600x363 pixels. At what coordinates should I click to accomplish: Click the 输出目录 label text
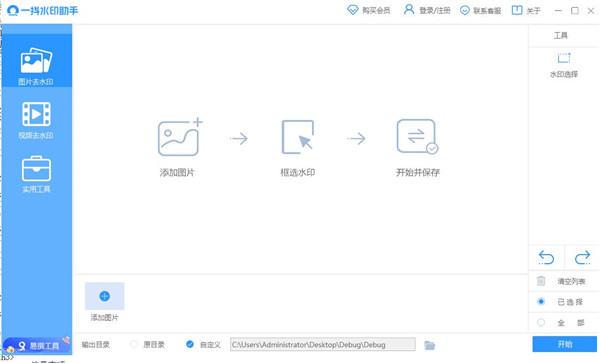click(95, 345)
